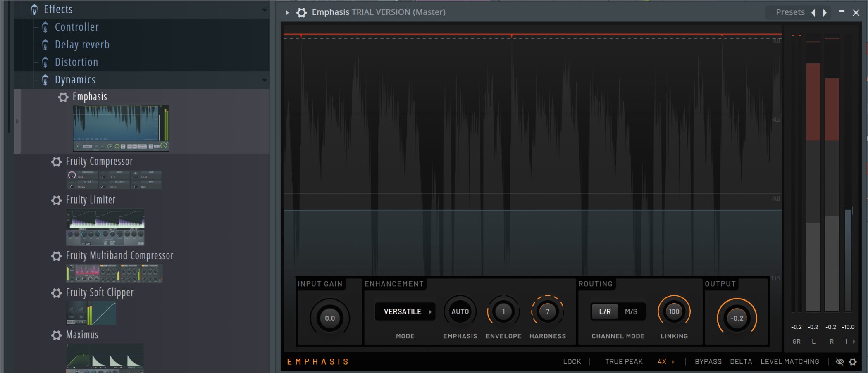Click the GR meter label
868x373 pixels.
[x=796, y=342]
